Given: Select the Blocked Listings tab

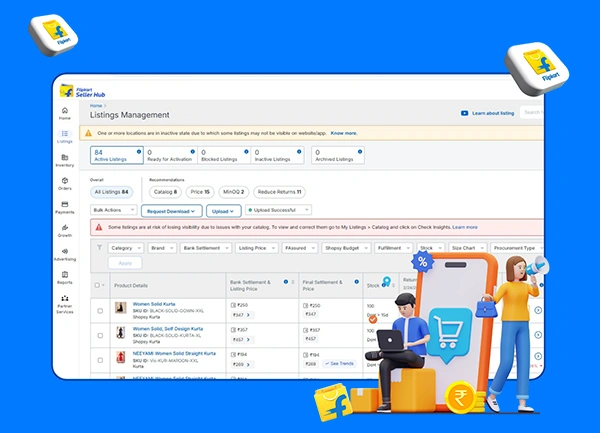Looking at the screenshot, I should [x=224, y=155].
